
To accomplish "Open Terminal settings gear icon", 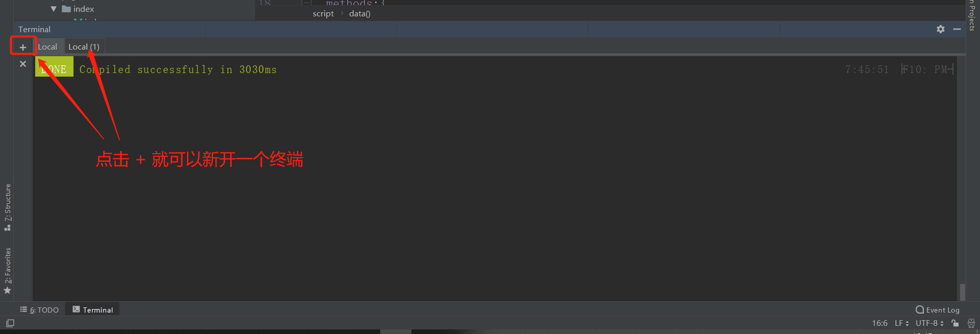I will pyautogui.click(x=941, y=29).
